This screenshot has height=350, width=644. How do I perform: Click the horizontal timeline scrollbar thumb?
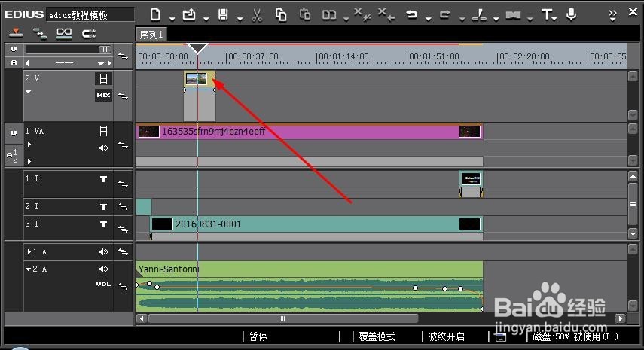pyautogui.click(x=283, y=318)
